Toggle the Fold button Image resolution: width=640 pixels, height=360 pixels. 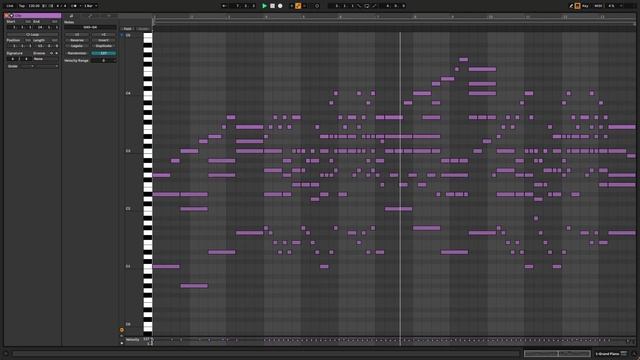click(127, 29)
